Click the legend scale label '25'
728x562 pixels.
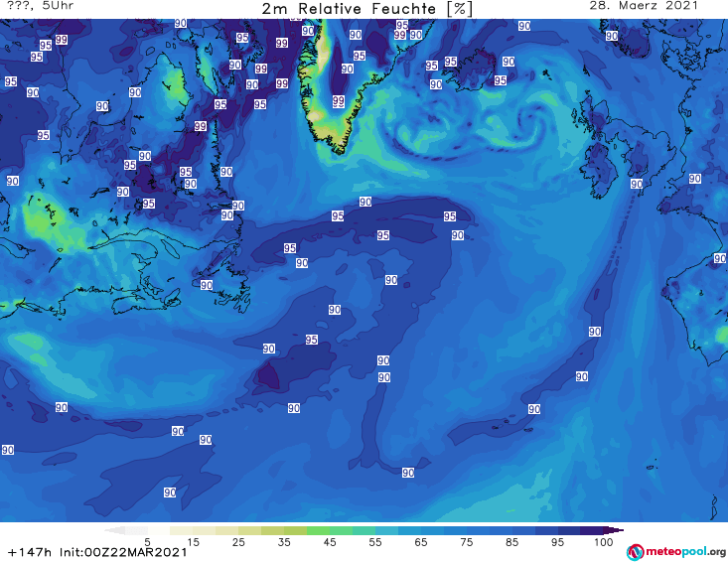coord(238,542)
